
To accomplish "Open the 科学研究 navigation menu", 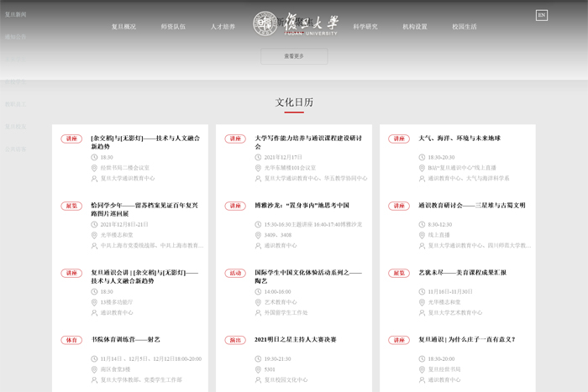I will 365,27.
